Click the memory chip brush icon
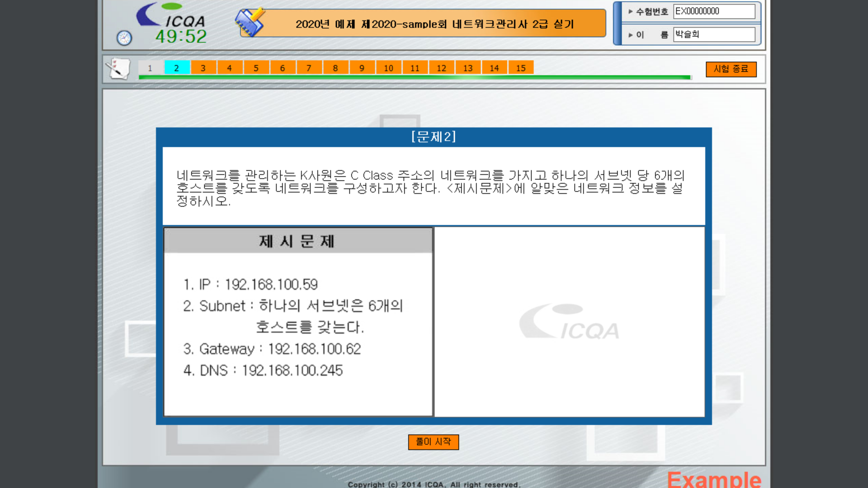This screenshot has width=868, height=488. pos(250,22)
